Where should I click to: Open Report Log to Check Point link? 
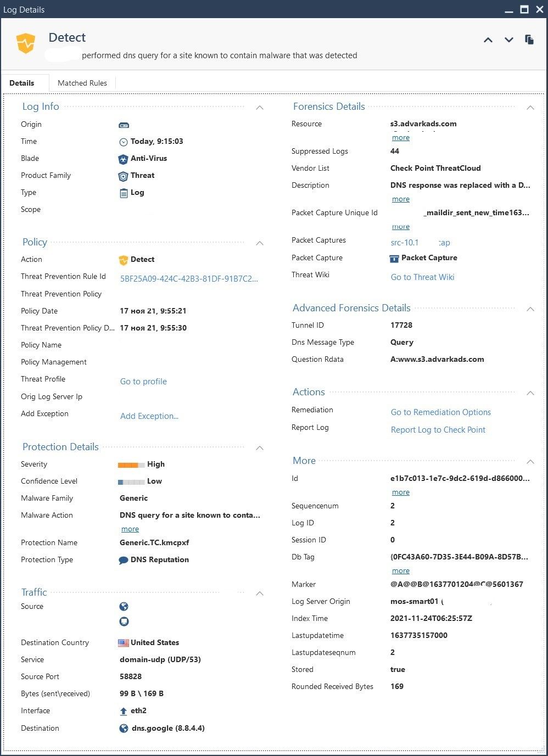(x=438, y=430)
